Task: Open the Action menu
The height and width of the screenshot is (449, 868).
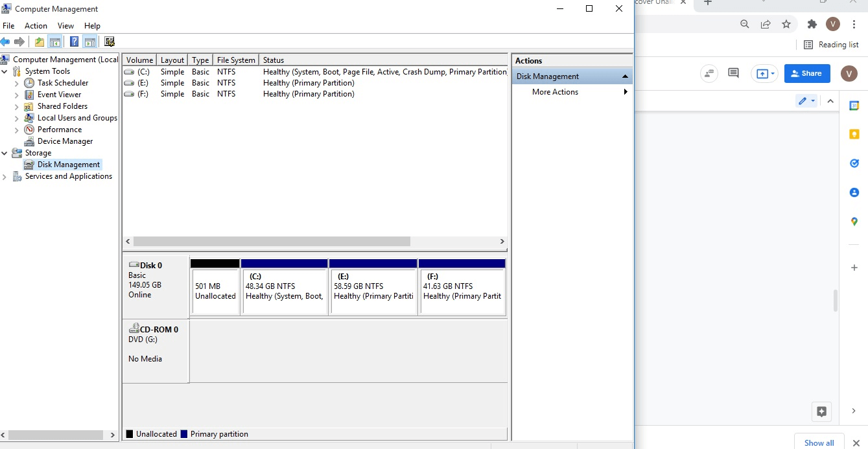Action: (36, 26)
